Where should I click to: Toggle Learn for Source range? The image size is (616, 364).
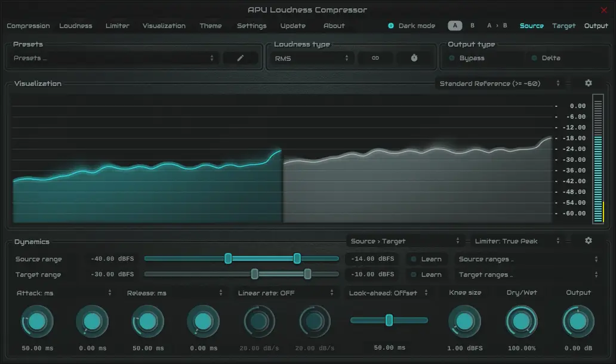pos(427,259)
